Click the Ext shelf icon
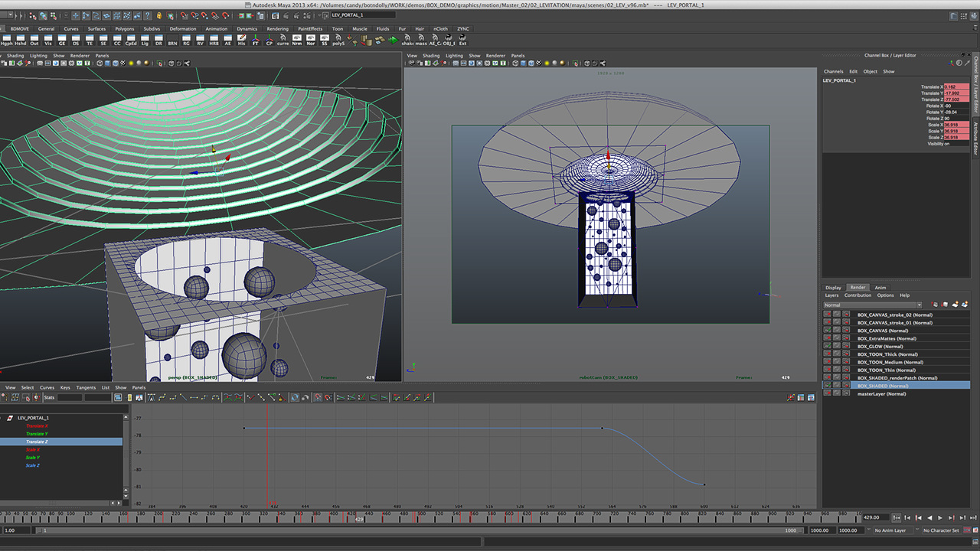The height and width of the screenshot is (551, 980). click(462, 40)
